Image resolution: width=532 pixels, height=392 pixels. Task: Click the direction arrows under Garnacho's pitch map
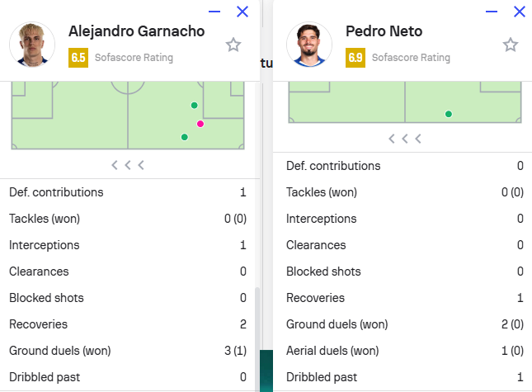(x=128, y=165)
